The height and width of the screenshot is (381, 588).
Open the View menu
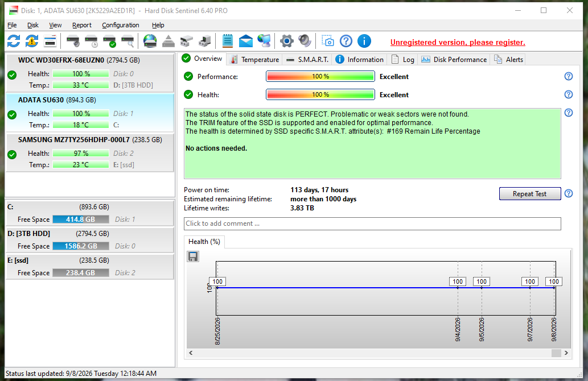point(56,25)
